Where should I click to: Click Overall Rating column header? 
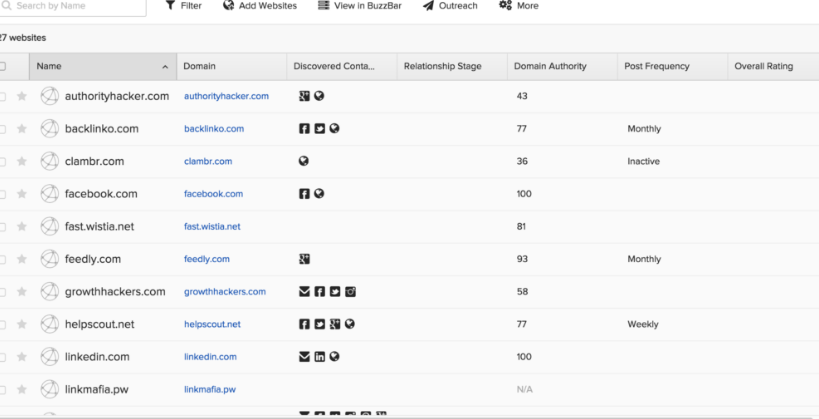[x=773, y=66]
